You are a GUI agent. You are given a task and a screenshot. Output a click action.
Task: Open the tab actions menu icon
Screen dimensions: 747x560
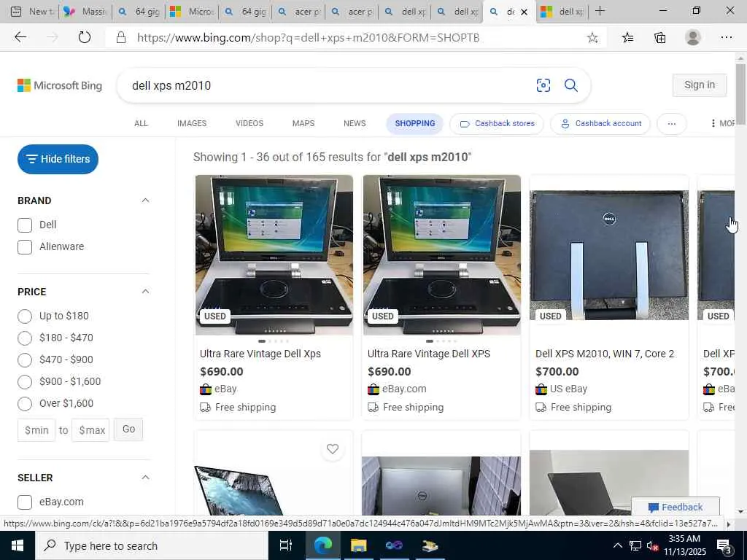pyautogui.click(x=16, y=12)
